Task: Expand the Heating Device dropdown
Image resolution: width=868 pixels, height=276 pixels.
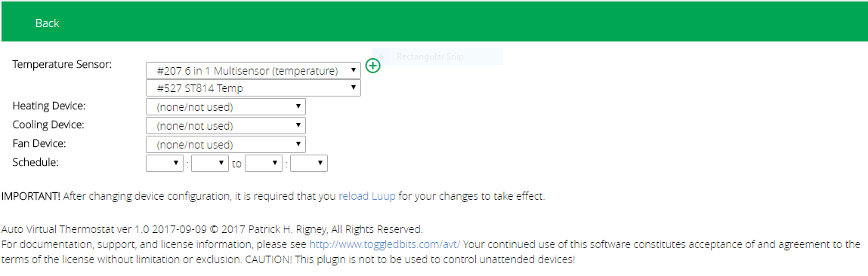Action: pos(226,107)
